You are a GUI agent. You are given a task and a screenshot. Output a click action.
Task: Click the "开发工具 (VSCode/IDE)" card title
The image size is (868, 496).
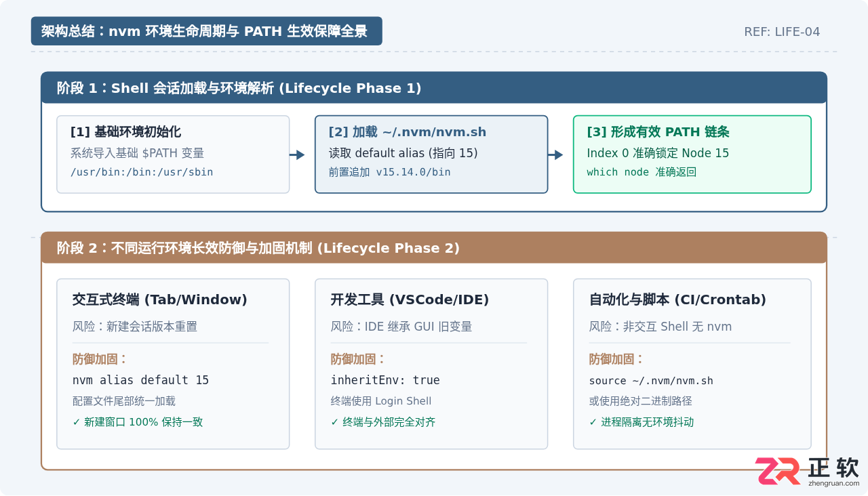[410, 299]
